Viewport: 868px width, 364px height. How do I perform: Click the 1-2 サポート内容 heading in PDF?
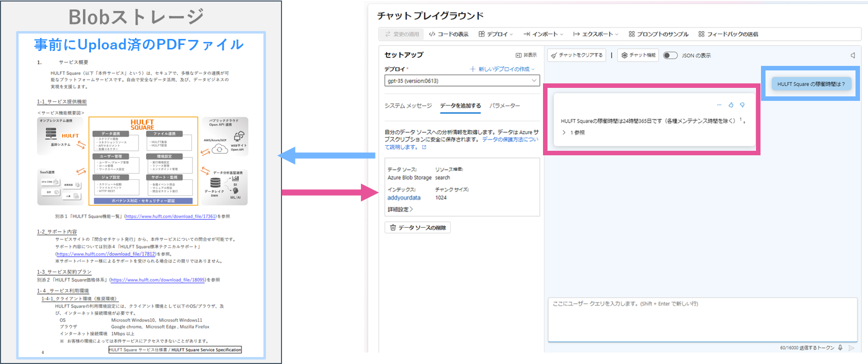click(x=57, y=232)
